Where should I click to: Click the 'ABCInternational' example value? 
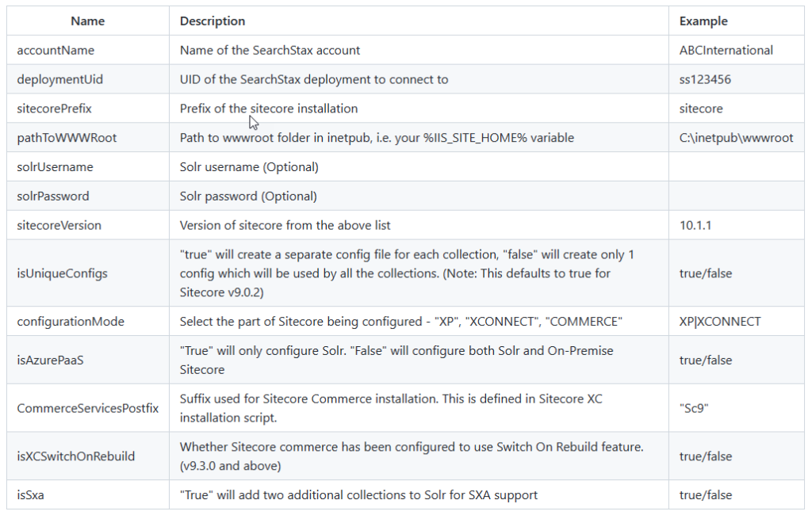(726, 50)
